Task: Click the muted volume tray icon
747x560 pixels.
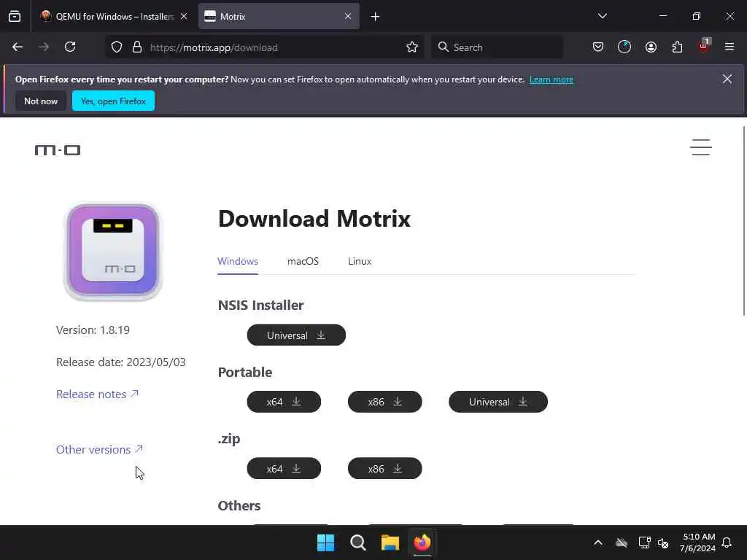Action: point(663,542)
